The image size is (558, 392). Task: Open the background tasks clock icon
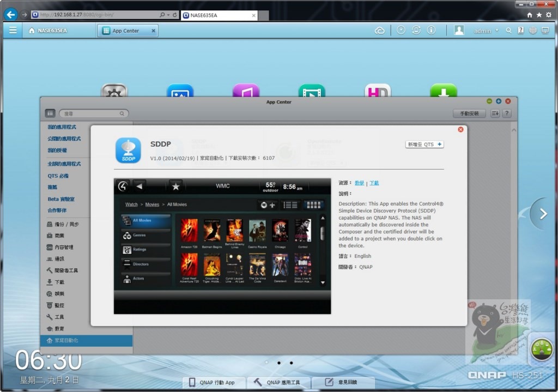[401, 31]
